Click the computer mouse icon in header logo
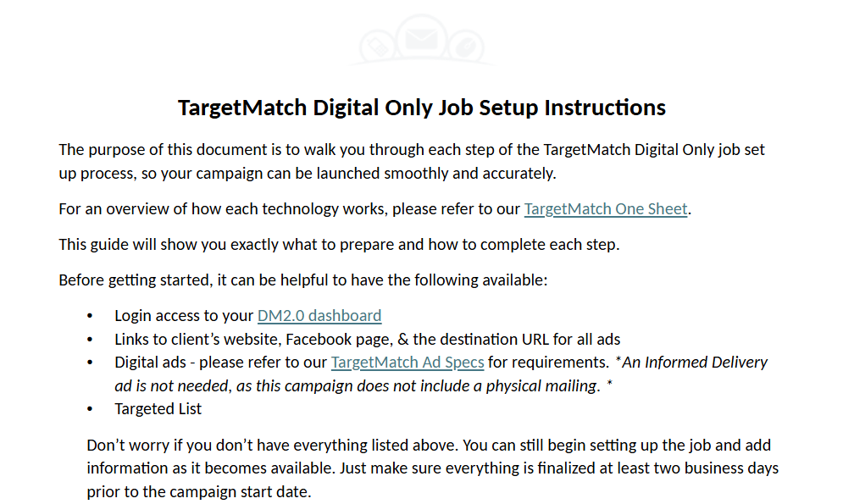Viewport: 843px width, 504px height. 466,47
